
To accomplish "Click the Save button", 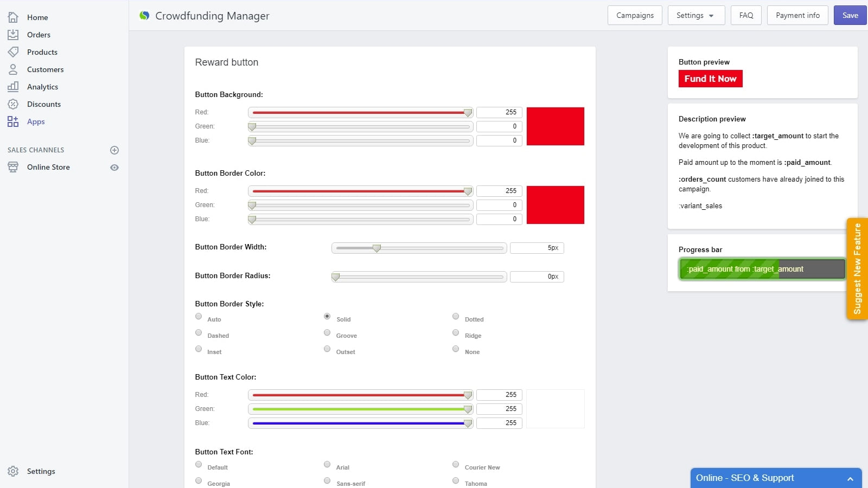I will [x=850, y=16].
